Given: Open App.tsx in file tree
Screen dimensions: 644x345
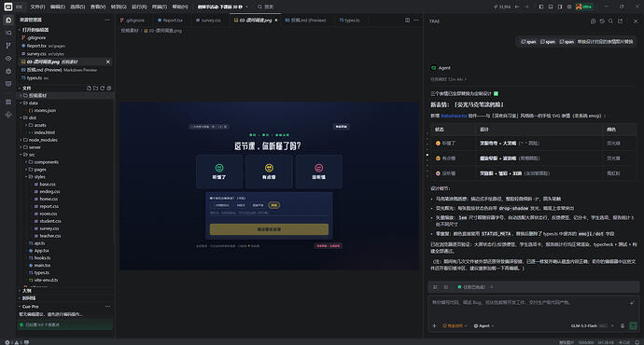Looking at the screenshot, I should (x=38, y=251).
